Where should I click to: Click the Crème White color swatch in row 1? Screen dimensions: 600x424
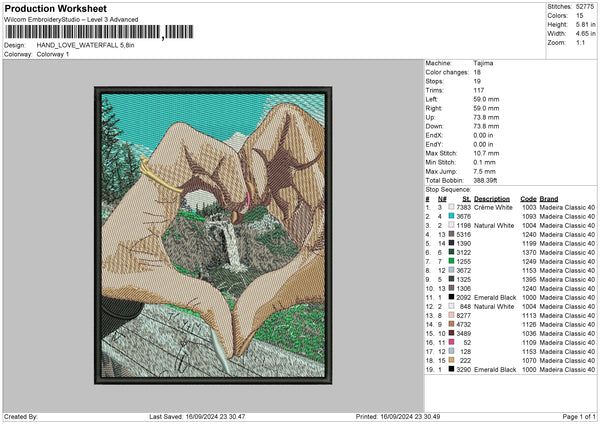452,207
